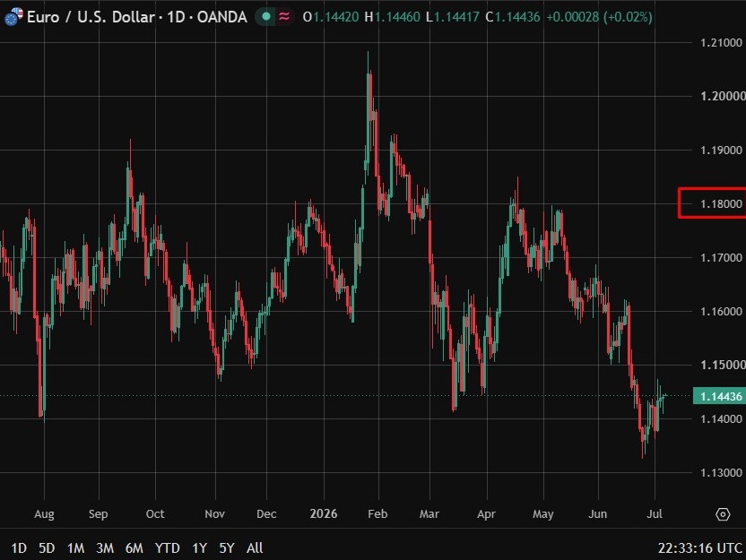
Task: Open timezone menu at 22:33:16 UTC
Action: click(x=700, y=548)
